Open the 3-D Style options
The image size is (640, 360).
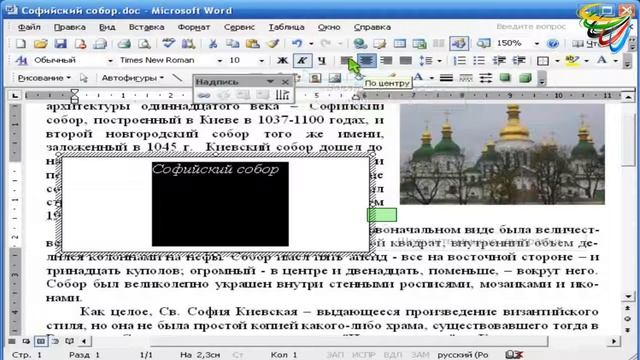[525, 78]
